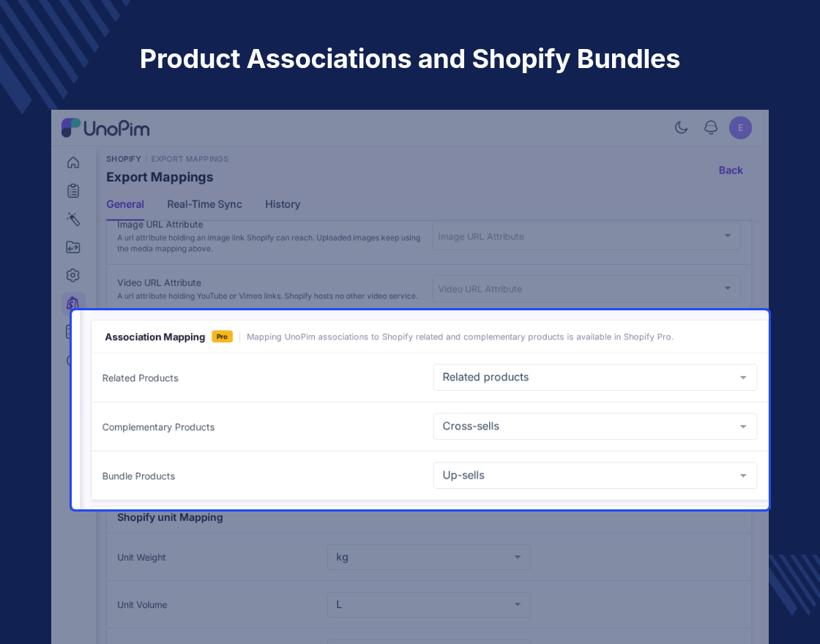Click Complementary Products label
The width and height of the screenshot is (820, 644).
point(158,427)
